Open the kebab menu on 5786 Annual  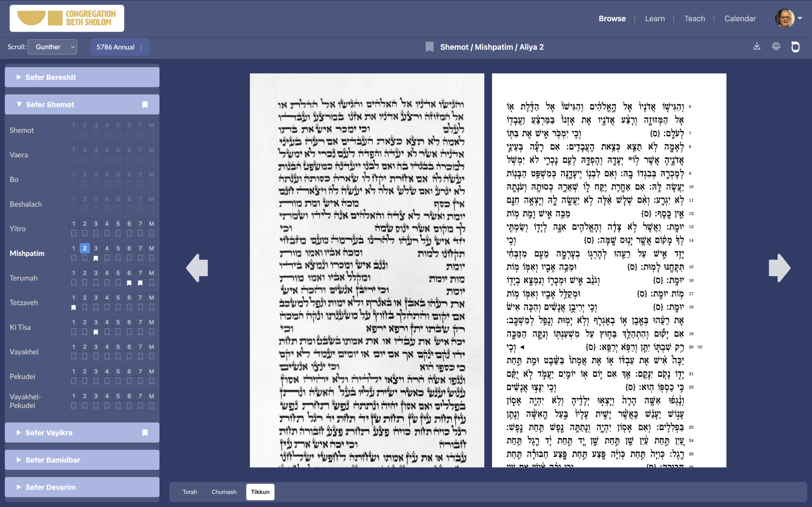coord(141,47)
